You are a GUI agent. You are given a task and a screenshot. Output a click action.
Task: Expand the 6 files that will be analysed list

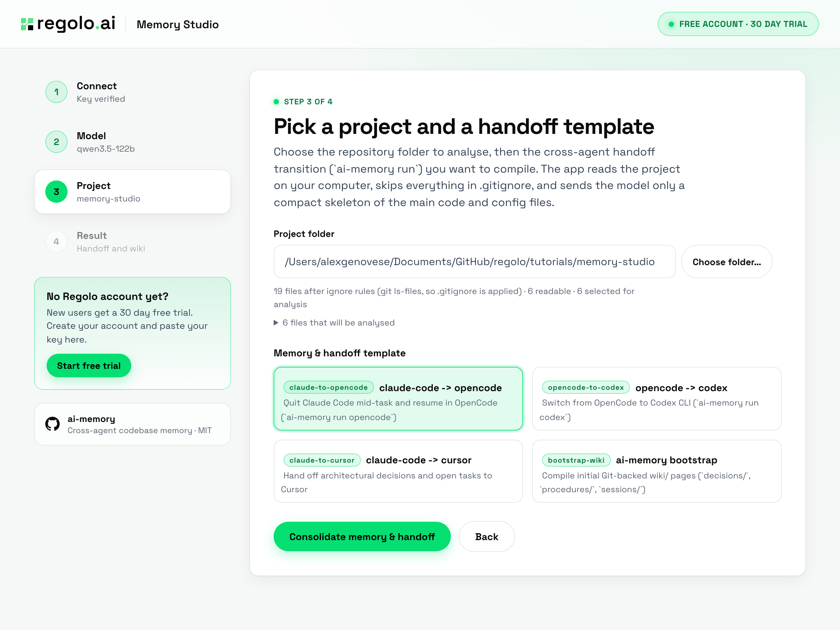[334, 323]
